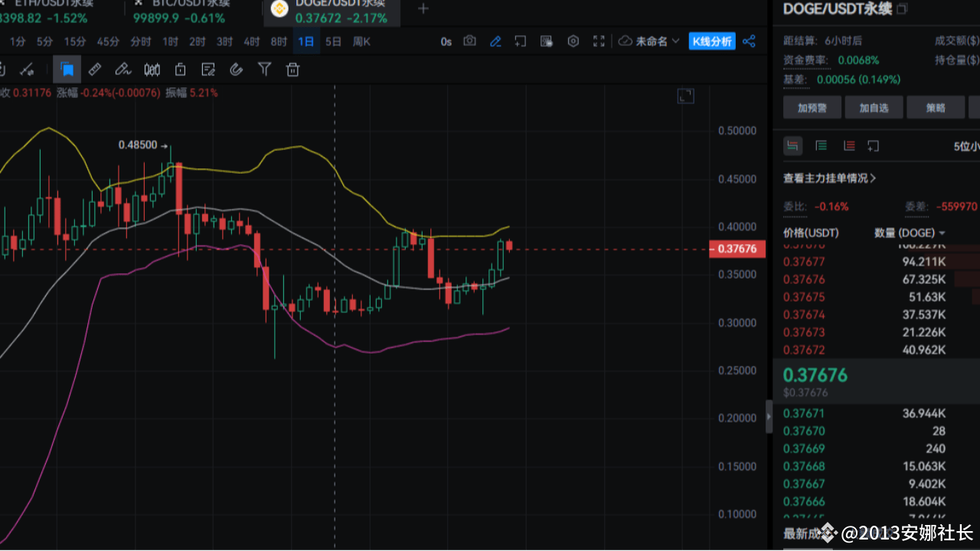Open the share icon next to K线分析
980x551 pixels.
[x=749, y=41]
